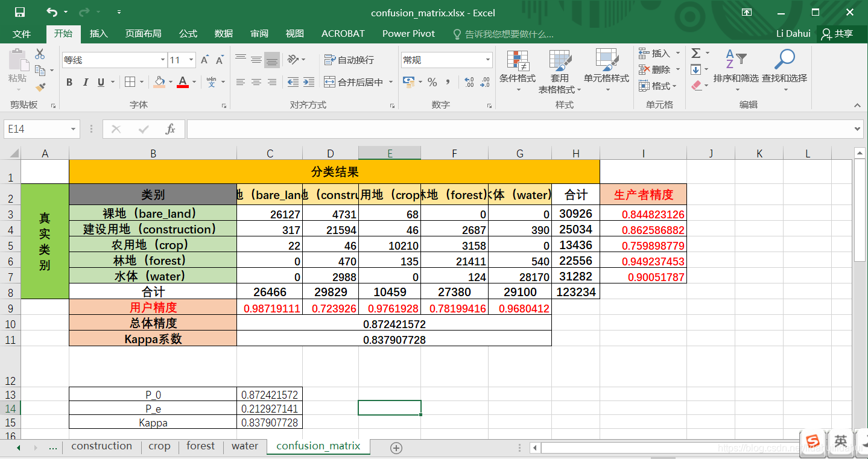The height and width of the screenshot is (459, 868).
Task: Click the Increase Indent icon
Action: coord(309,82)
